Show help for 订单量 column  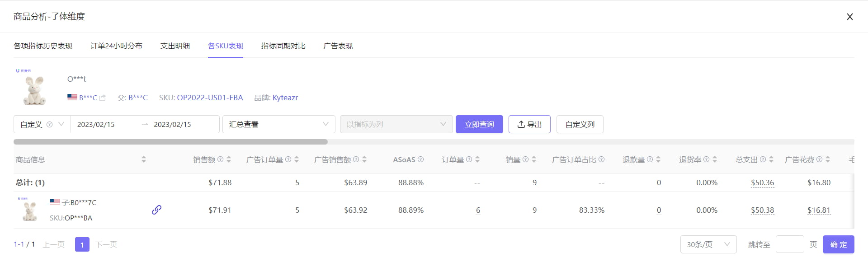[x=469, y=159]
